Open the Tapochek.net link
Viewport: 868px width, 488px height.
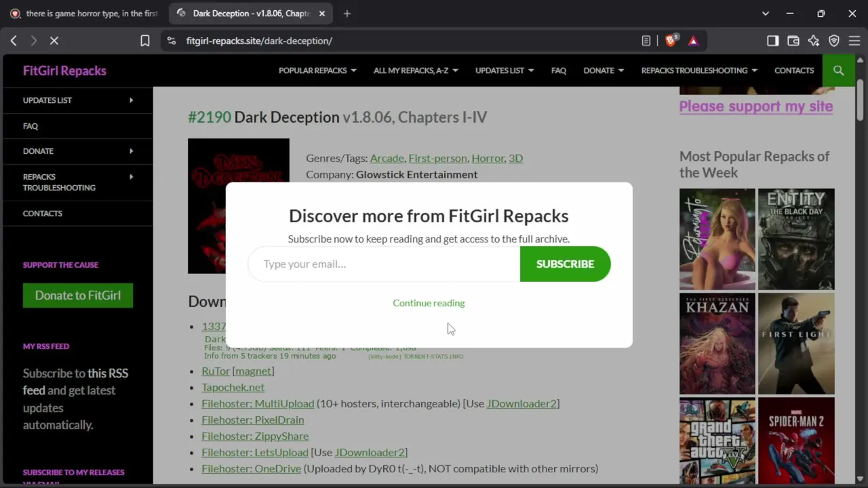pos(233,387)
